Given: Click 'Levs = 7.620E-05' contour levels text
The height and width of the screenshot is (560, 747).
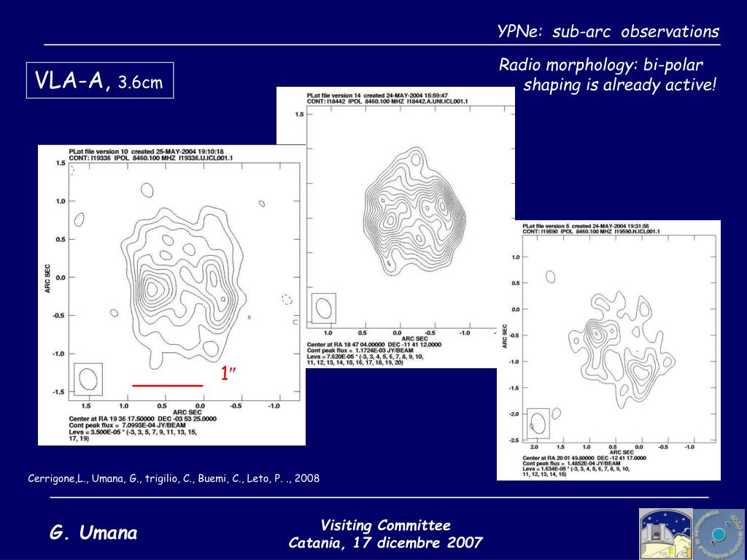Looking at the screenshot, I should (365, 359).
